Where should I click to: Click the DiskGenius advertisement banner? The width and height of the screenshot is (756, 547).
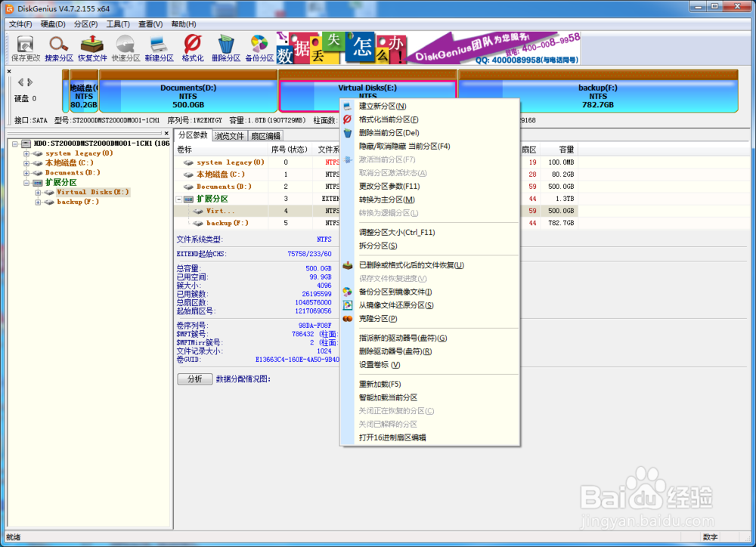tap(428, 48)
